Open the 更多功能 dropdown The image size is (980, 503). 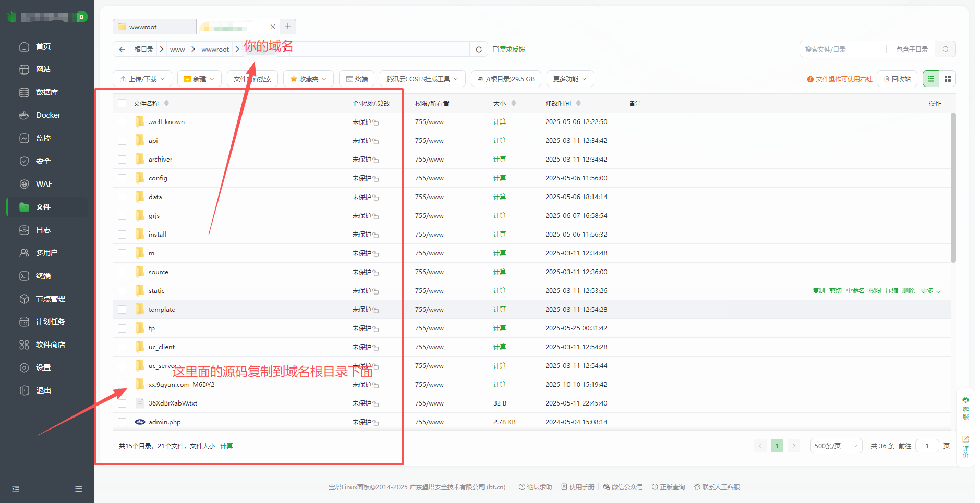(x=570, y=79)
